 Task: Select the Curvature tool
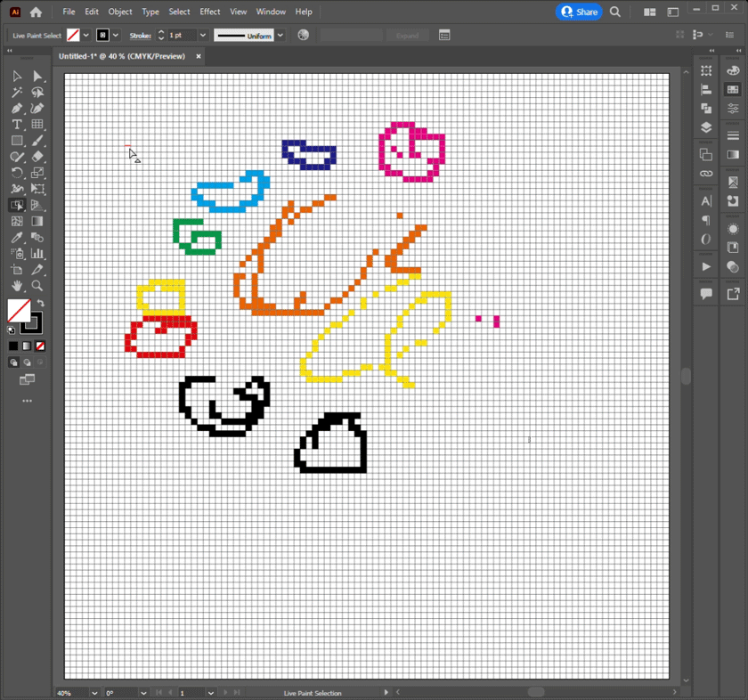click(37, 109)
